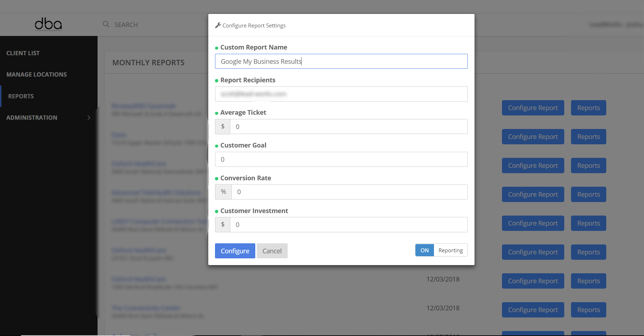Click the dollar sign addon for Customer Investment
The image size is (644, 336).
coord(223,224)
